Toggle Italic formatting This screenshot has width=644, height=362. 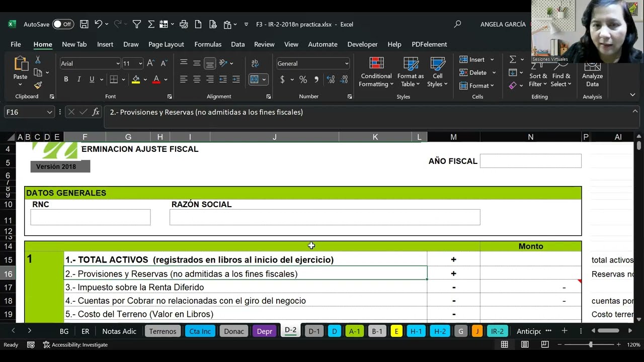pyautogui.click(x=79, y=79)
